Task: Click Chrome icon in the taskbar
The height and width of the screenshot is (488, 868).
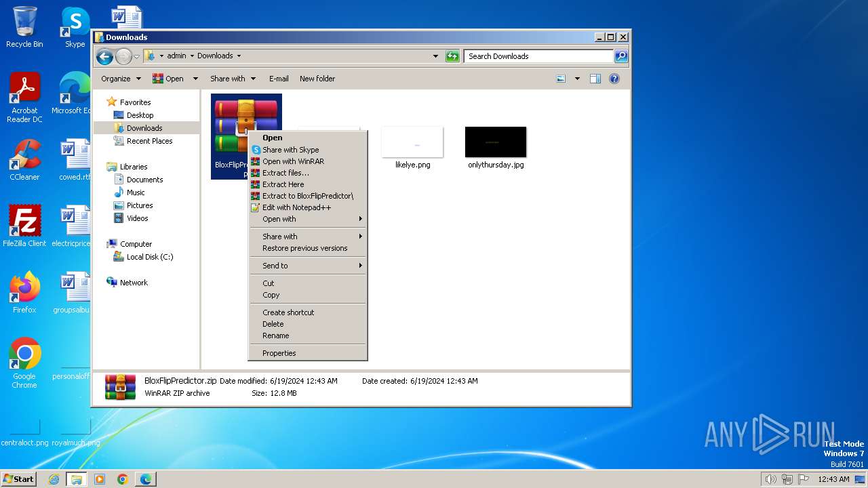Action: pos(122,479)
